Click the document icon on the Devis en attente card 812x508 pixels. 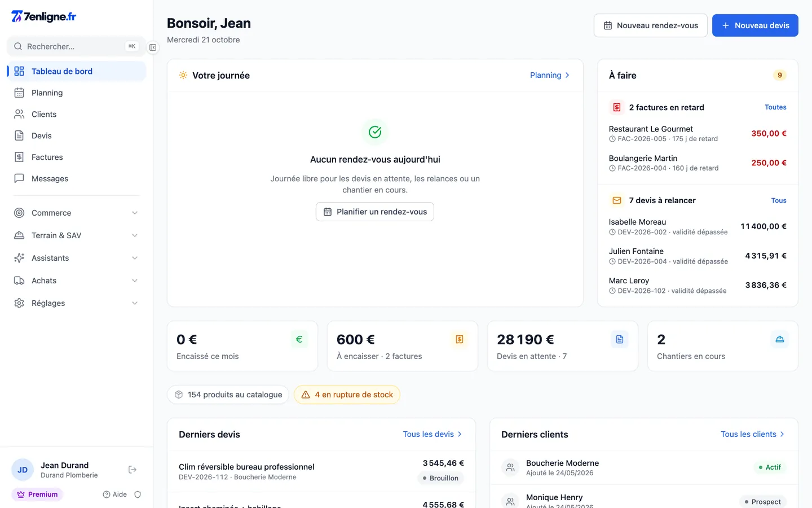click(x=620, y=339)
